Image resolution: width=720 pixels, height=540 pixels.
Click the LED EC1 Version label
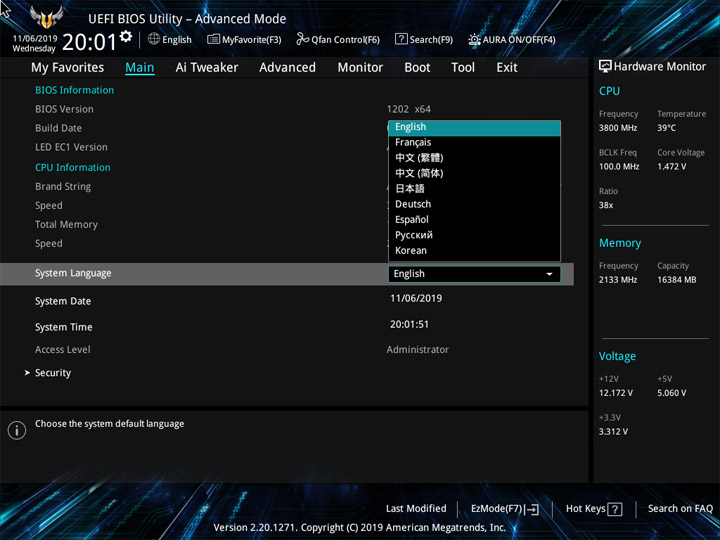coord(71,147)
